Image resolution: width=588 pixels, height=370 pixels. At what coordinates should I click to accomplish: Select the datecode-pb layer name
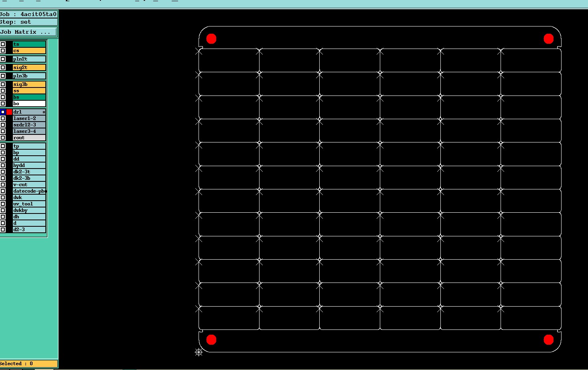29,191
